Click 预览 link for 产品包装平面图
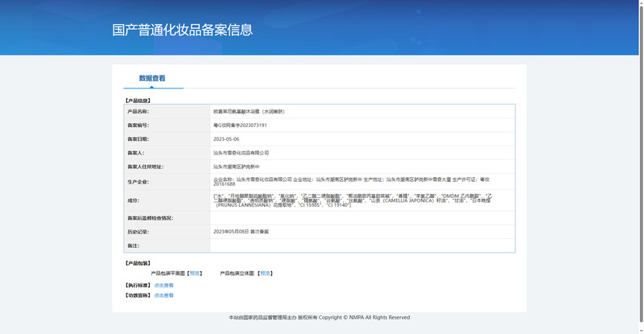This screenshot has height=334, width=644. pyautogui.click(x=195, y=273)
